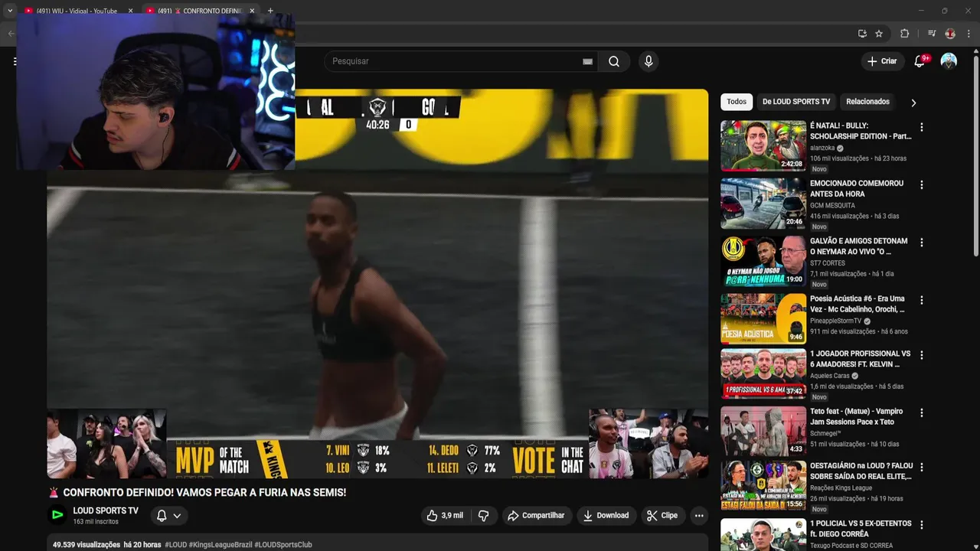Open the YouTube account avatar menu
This screenshot has width=980, height=551.
point(949,61)
